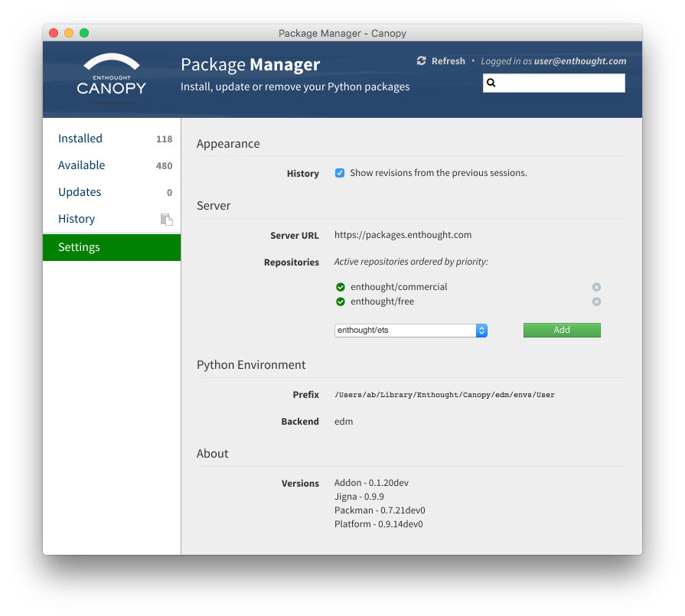685x616 pixels.
Task: Switch to the Installed packages section
Action: point(80,139)
